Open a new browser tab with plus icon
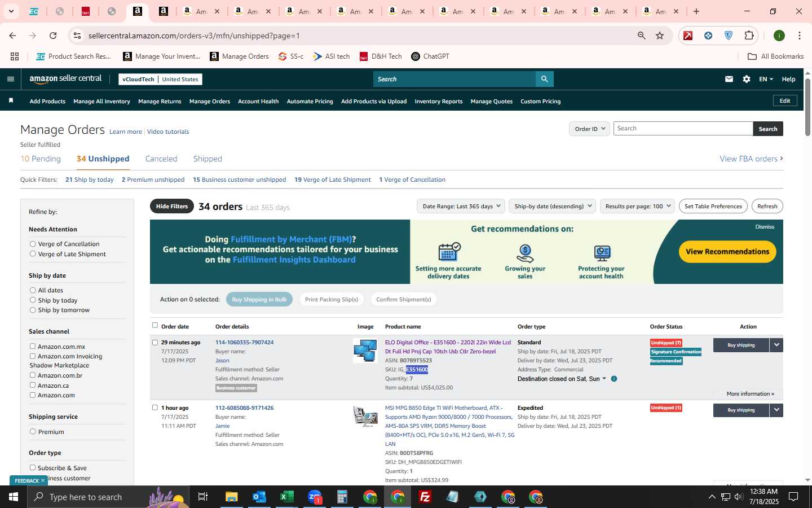The width and height of the screenshot is (812, 508). 696,11
